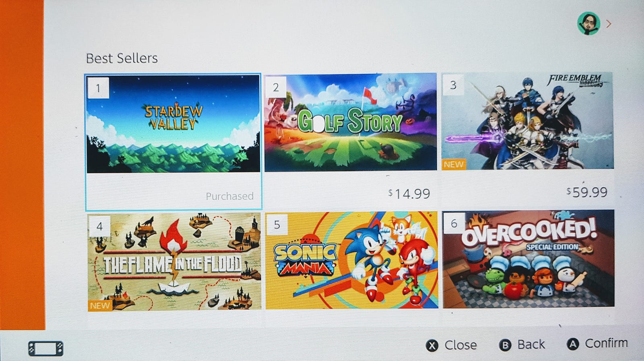Click the NEW badge on Fire Emblem Warriors
This screenshot has width=644, height=361.
tap(453, 164)
